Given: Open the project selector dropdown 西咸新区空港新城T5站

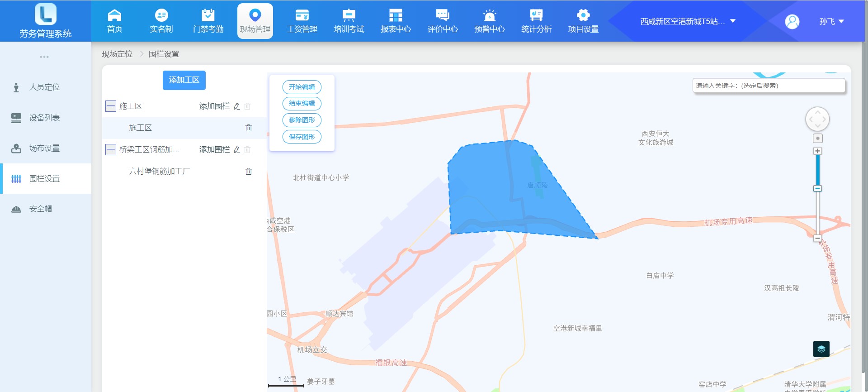Looking at the screenshot, I should pos(688,21).
